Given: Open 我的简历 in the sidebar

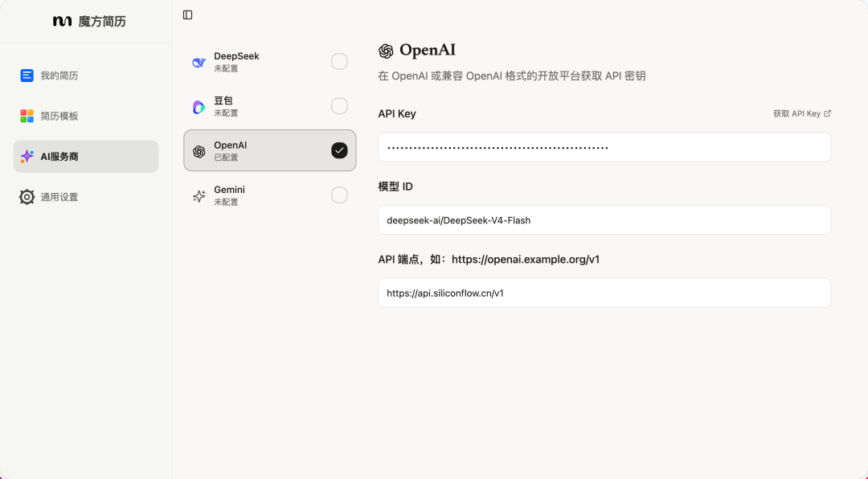Looking at the screenshot, I should pyautogui.click(x=86, y=76).
